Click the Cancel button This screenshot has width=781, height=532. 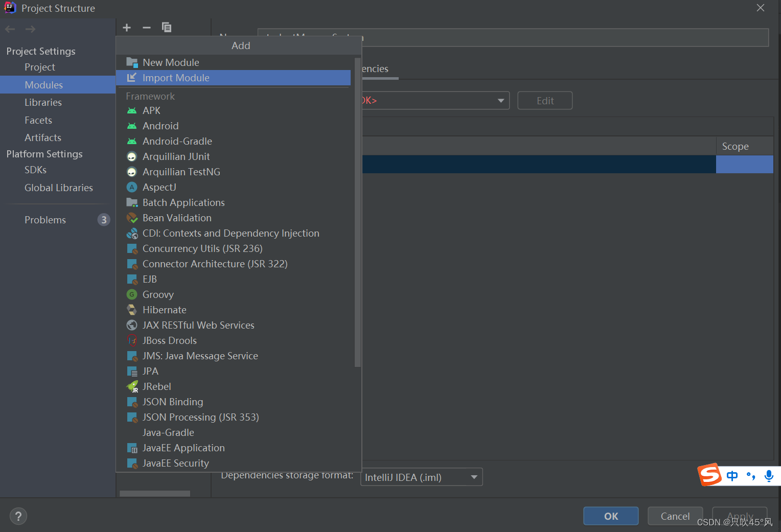coord(675,516)
